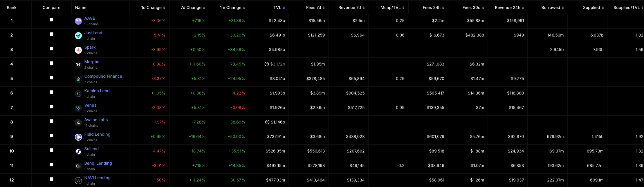Open the NAVI Lending protocol link
The image size is (644, 187).
(97, 178)
